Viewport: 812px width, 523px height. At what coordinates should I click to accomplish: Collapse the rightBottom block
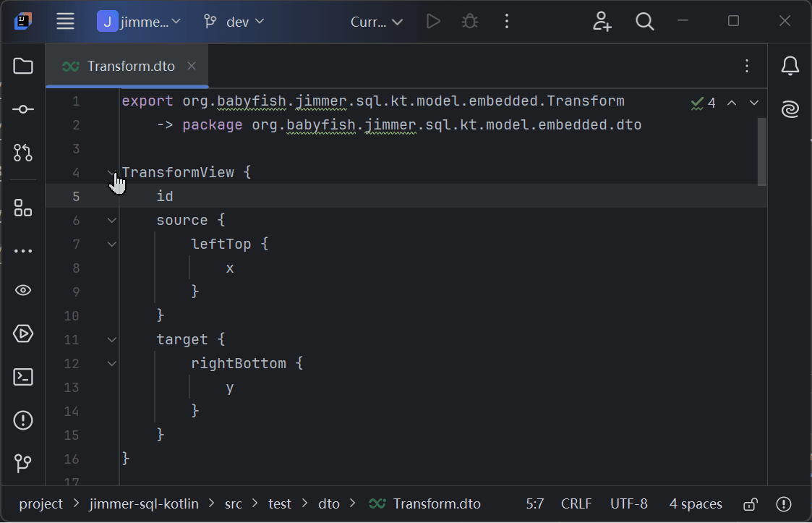click(111, 363)
